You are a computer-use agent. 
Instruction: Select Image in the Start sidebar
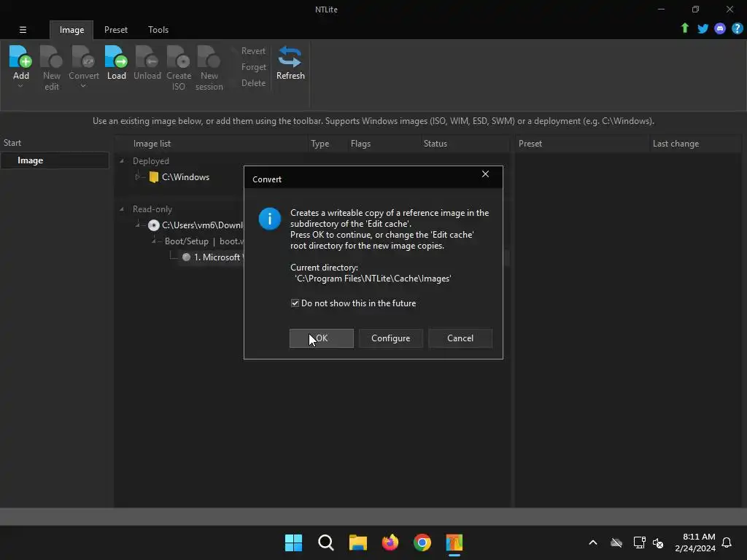[55, 160]
